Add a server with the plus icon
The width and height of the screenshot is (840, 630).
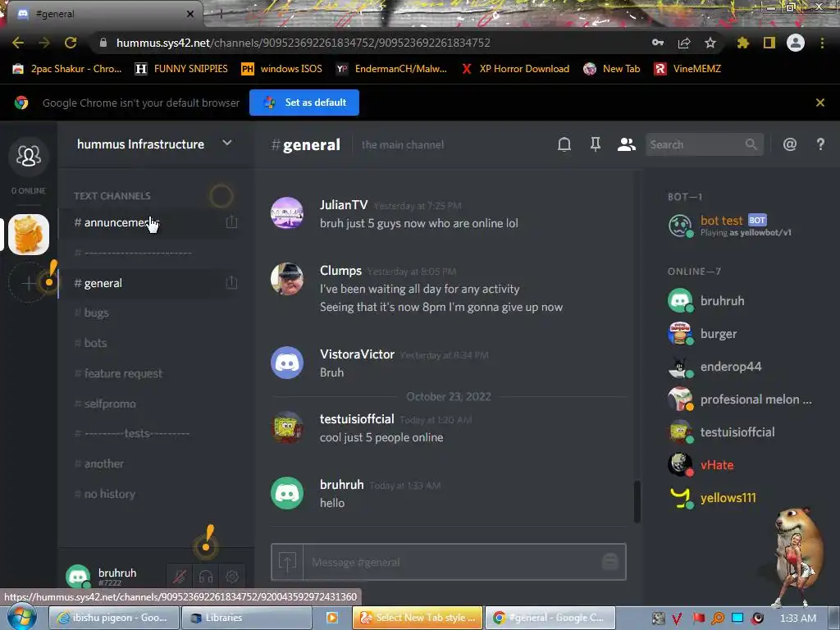click(x=28, y=282)
